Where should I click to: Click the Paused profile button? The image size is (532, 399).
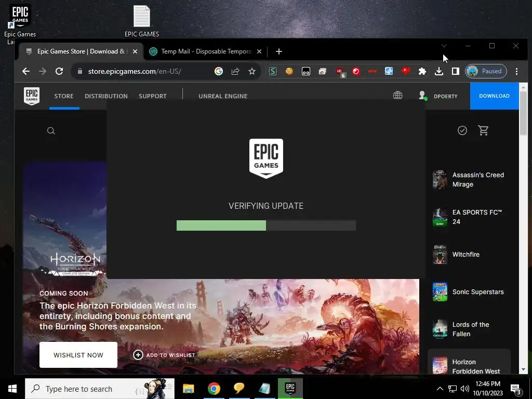coord(486,71)
